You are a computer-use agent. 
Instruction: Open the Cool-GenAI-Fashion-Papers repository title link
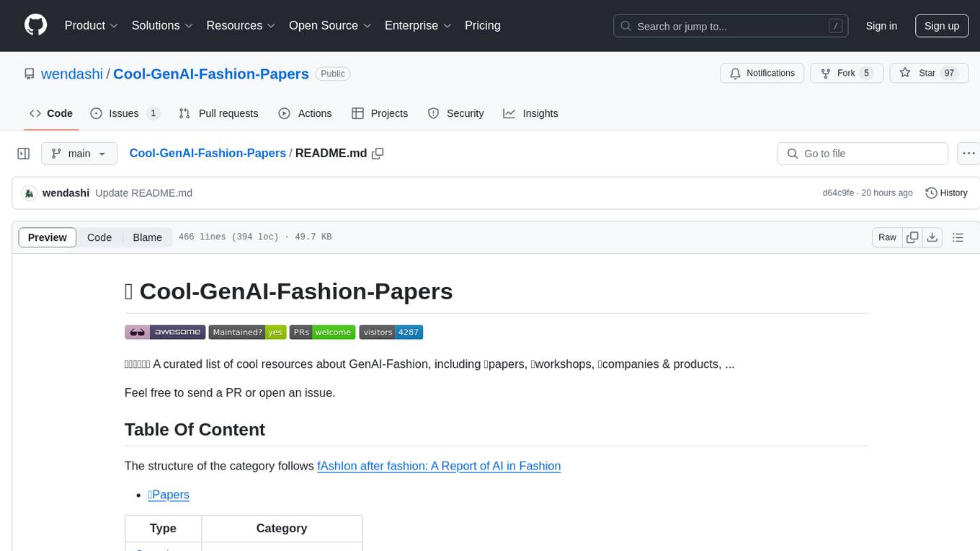click(211, 74)
